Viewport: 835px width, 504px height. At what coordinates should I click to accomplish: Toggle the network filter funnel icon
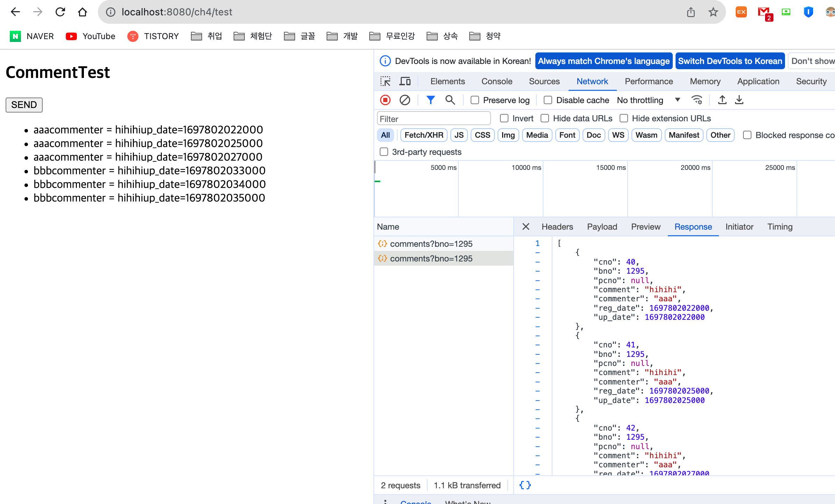point(430,100)
